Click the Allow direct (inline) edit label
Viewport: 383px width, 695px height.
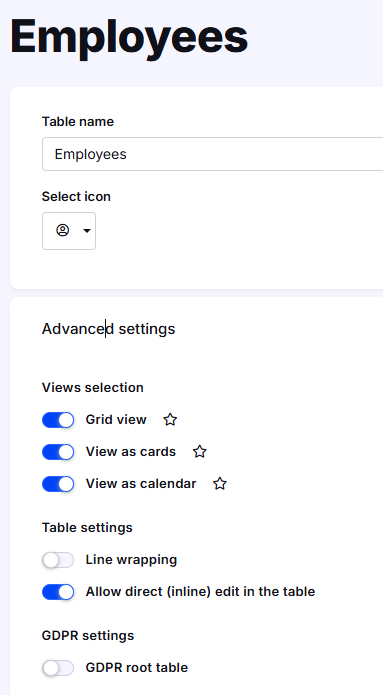point(200,592)
